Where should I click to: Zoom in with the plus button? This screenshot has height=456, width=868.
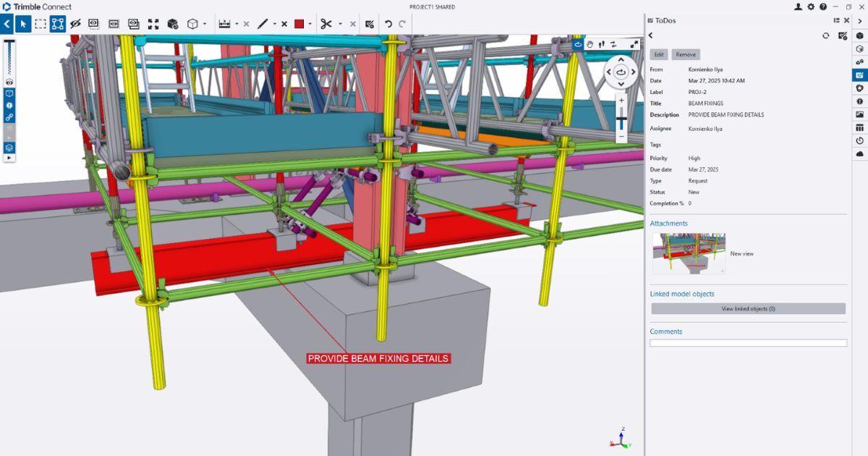point(621,101)
